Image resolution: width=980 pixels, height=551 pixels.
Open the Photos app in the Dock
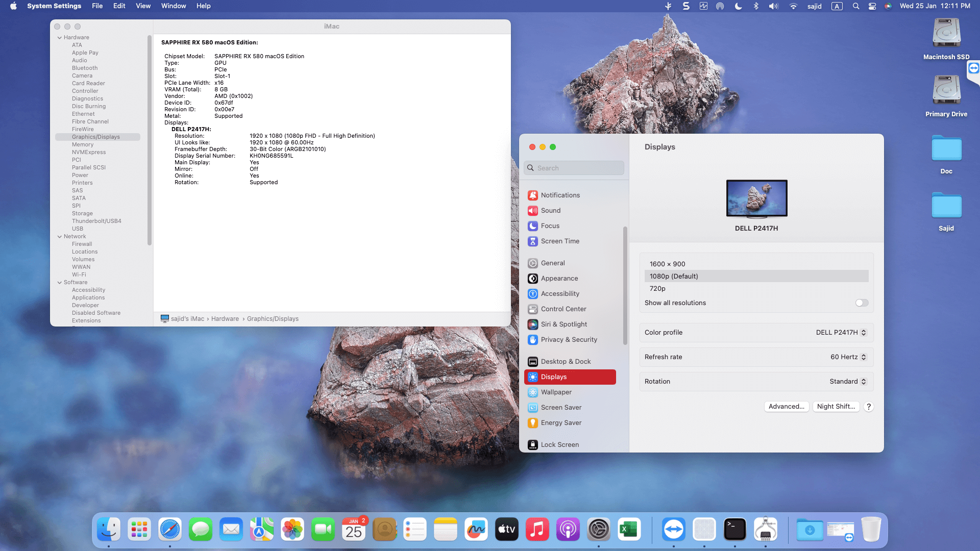(x=292, y=530)
